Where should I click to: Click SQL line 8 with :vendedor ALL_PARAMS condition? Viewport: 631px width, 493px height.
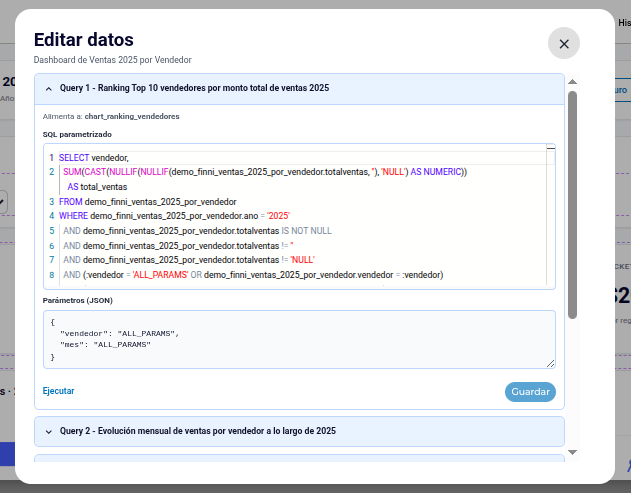[253, 275]
